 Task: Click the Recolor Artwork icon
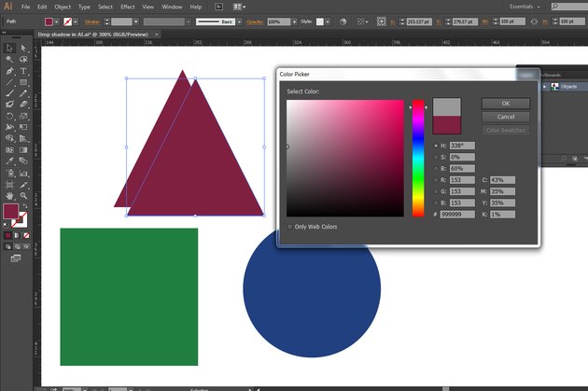point(343,21)
